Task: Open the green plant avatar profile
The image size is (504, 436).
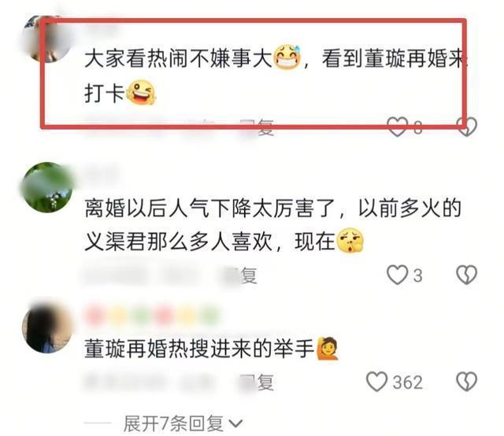Action: [47, 187]
